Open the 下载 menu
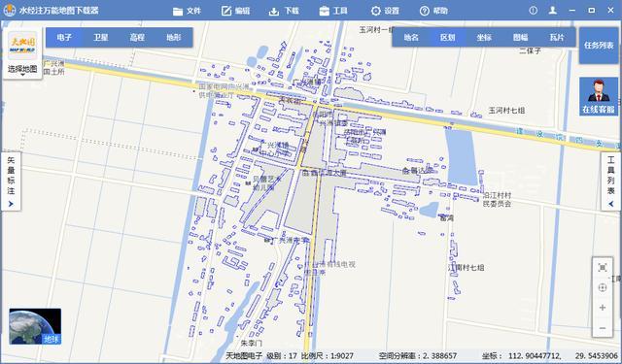622x364 pixels. (x=284, y=11)
